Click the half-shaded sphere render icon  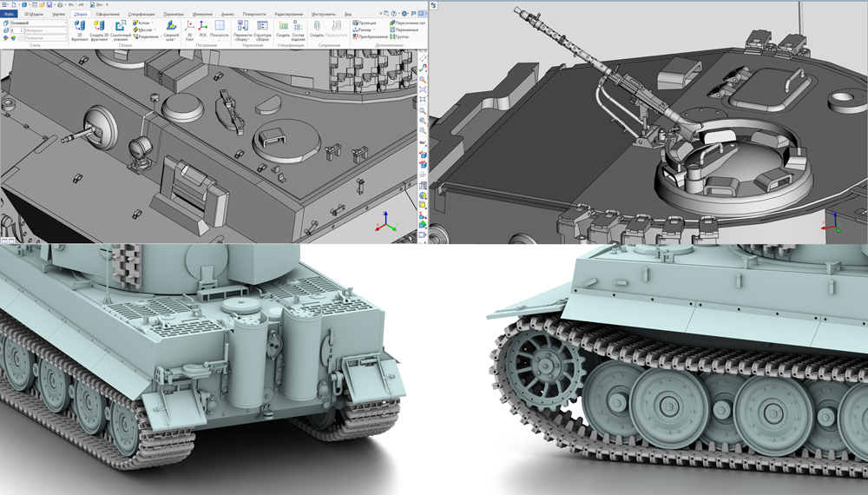[423, 196]
